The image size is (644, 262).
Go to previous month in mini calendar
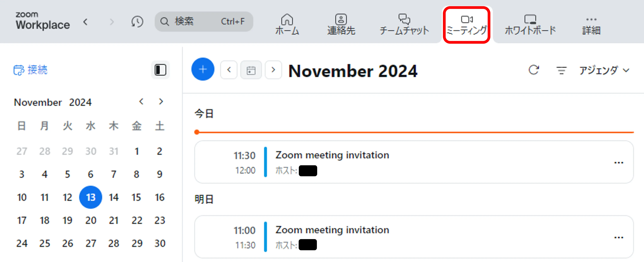coord(141,102)
